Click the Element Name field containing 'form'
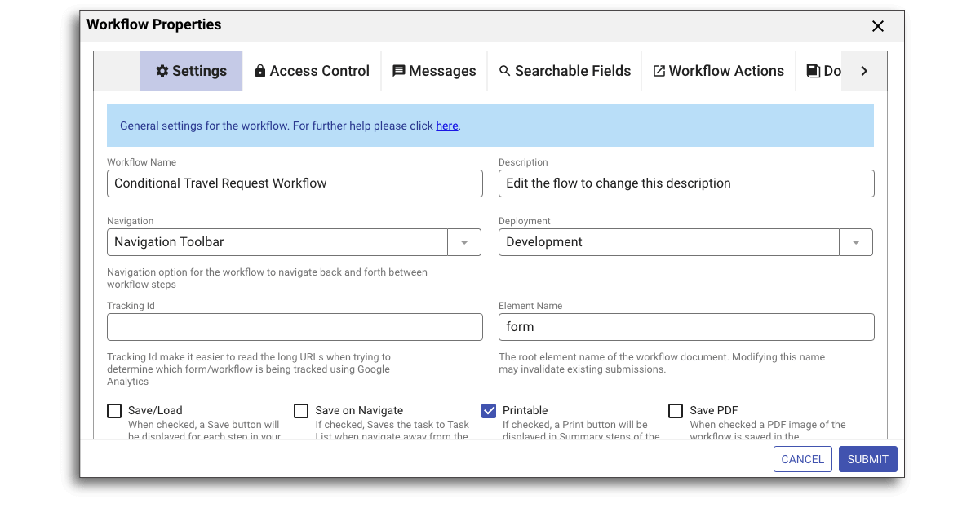Image resolution: width=980 pixels, height=508 pixels. (686, 327)
